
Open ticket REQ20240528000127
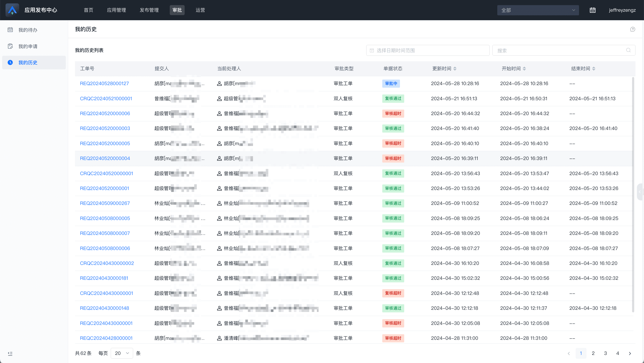click(104, 83)
